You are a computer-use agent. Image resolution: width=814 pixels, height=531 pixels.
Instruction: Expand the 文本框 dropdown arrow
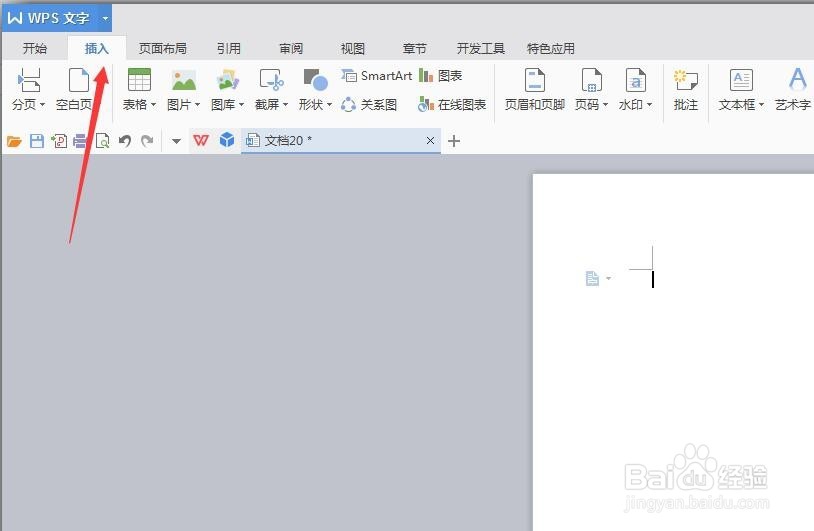762,105
